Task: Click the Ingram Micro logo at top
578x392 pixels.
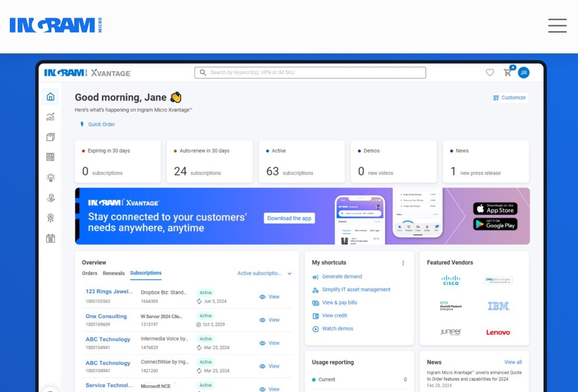Action: coord(56,25)
